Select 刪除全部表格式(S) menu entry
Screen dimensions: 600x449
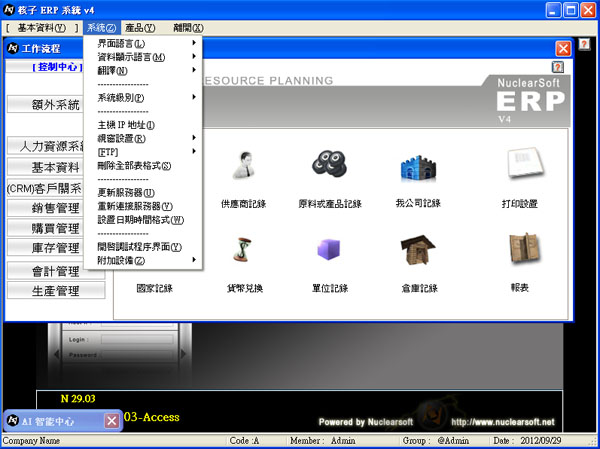coord(143,165)
